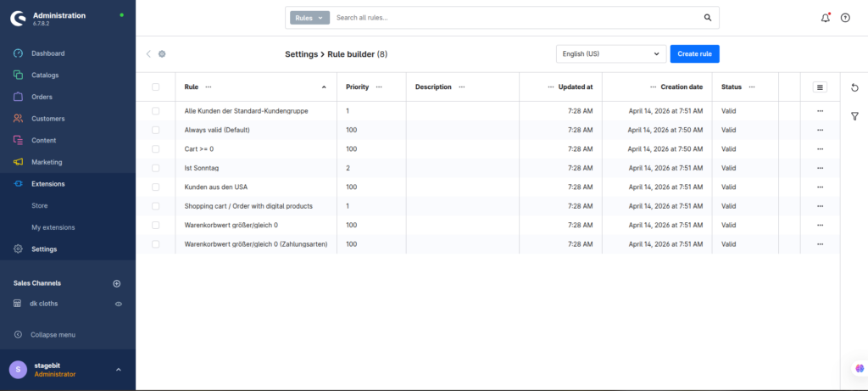This screenshot has height=391, width=868.
Task: Open rule Alle Kunden der Standard-Kundengruppe
Action: [x=247, y=111]
